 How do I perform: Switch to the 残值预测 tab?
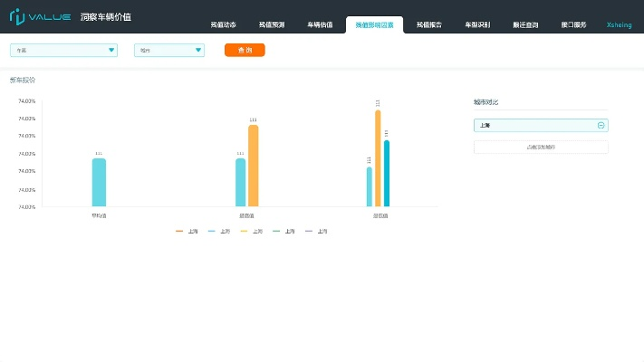(272, 25)
